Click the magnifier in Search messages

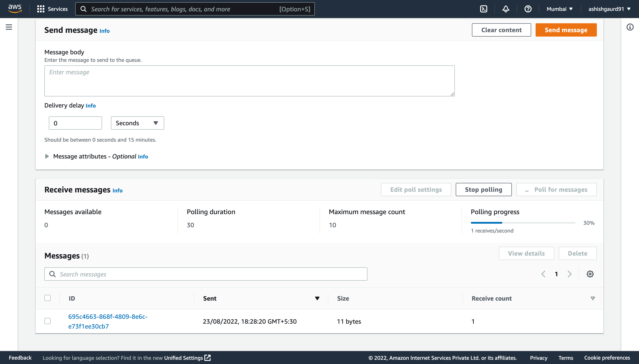pos(52,274)
